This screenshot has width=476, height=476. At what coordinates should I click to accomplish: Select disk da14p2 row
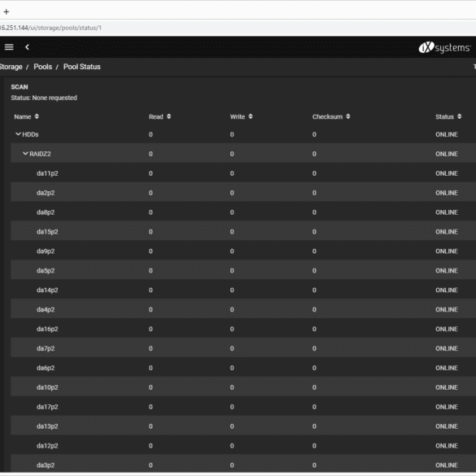[243, 290]
